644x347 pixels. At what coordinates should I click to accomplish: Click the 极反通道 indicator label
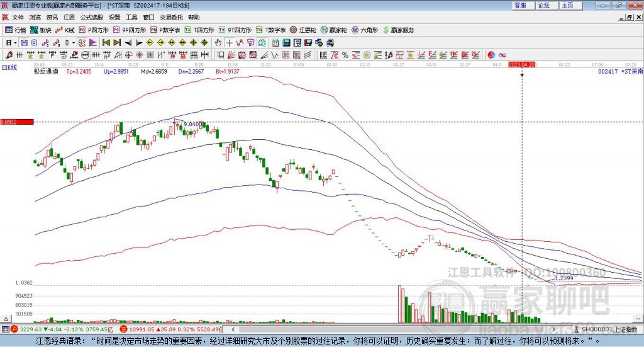coord(46,72)
